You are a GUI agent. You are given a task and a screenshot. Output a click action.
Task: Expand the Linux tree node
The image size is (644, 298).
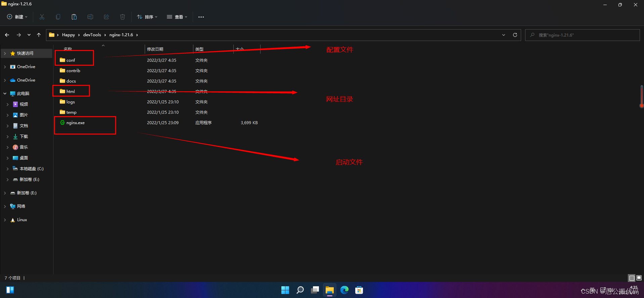pos(5,220)
